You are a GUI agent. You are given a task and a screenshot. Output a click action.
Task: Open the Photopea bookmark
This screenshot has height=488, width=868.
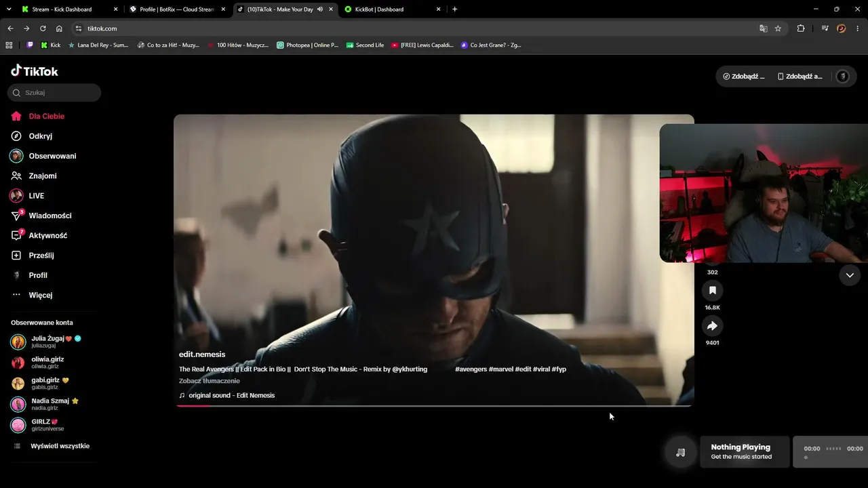[x=308, y=45]
